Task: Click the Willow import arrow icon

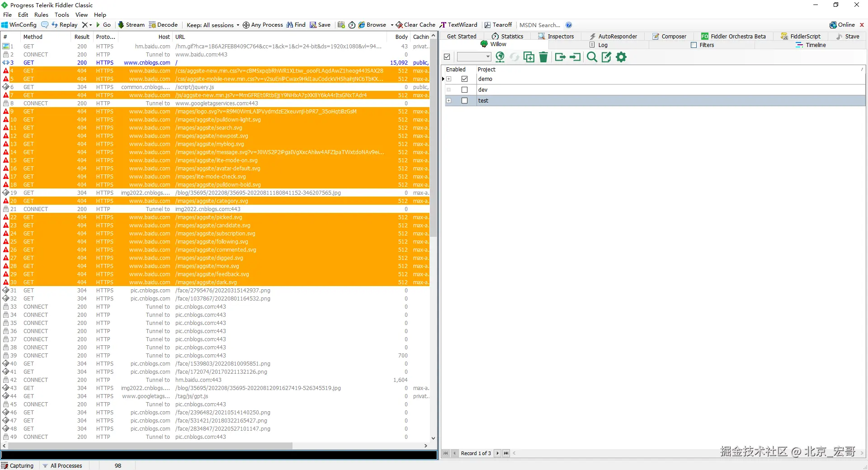Action: [575, 57]
